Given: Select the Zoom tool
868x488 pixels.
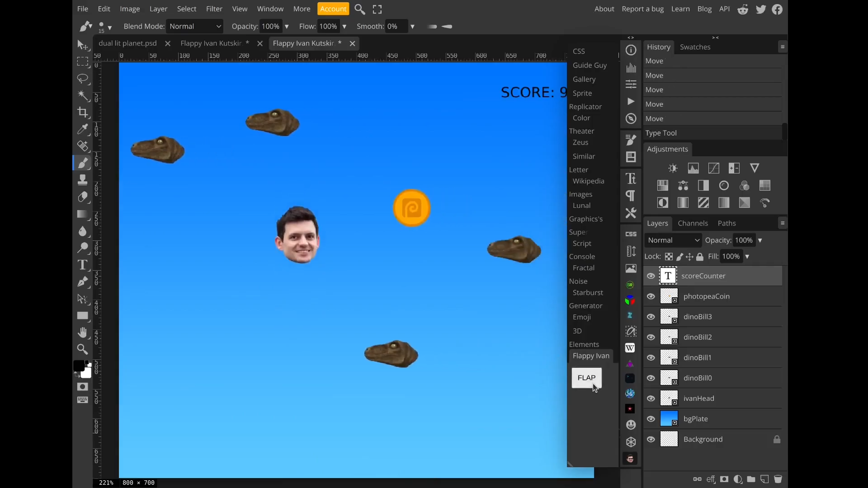Looking at the screenshot, I should pyautogui.click(x=82, y=349).
